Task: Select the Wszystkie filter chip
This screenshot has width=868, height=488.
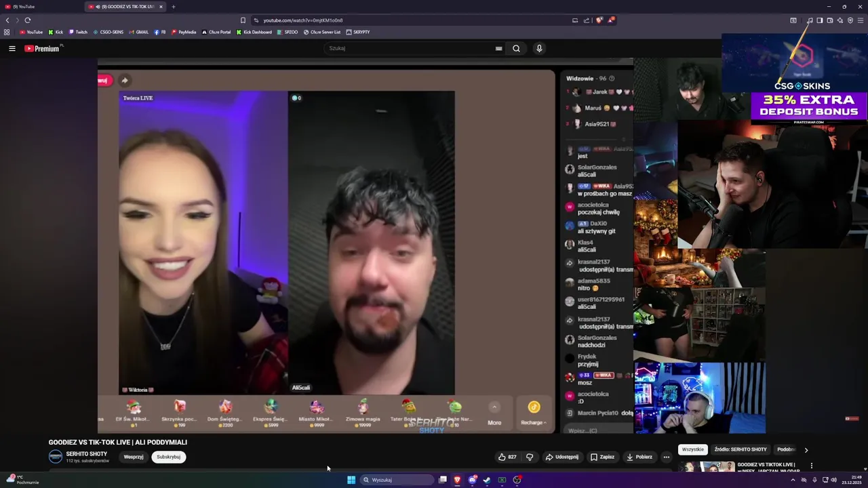Action: [693, 449]
